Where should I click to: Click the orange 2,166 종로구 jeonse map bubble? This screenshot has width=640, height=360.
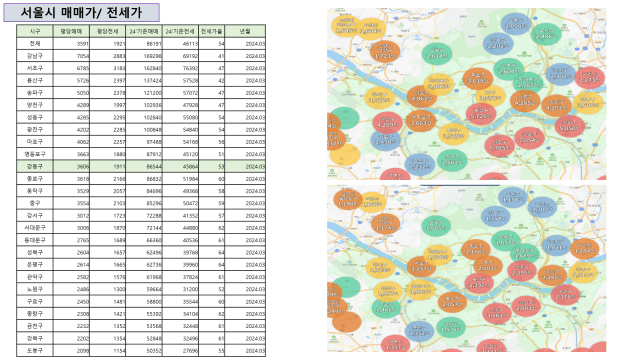pyautogui.click(x=476, y=249)
